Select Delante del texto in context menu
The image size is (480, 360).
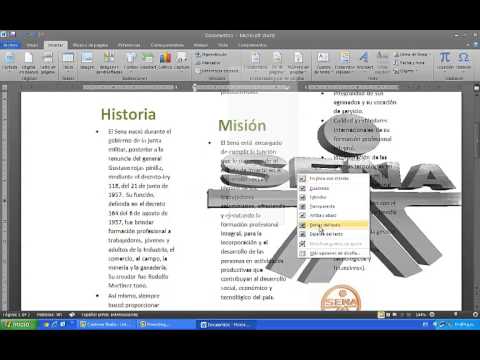click(333, 234)
